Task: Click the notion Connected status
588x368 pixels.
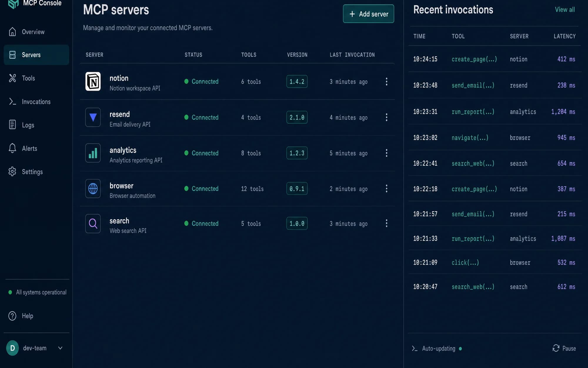Action: 201,82
